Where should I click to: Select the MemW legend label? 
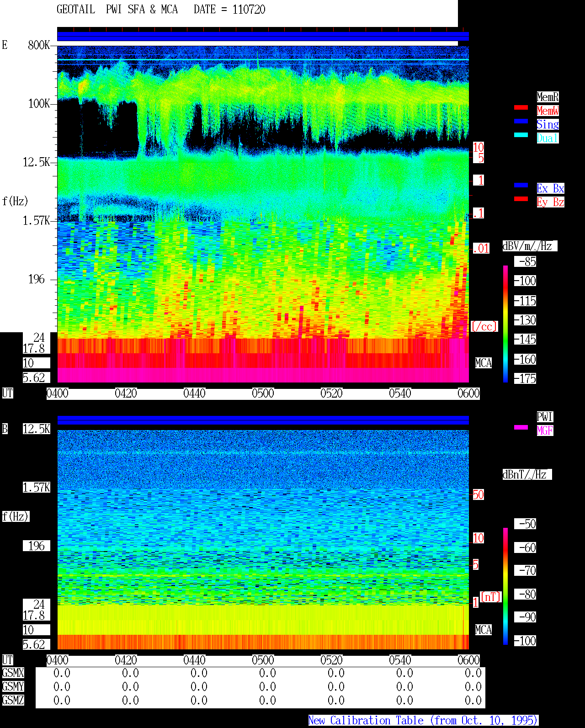[548, 111]
